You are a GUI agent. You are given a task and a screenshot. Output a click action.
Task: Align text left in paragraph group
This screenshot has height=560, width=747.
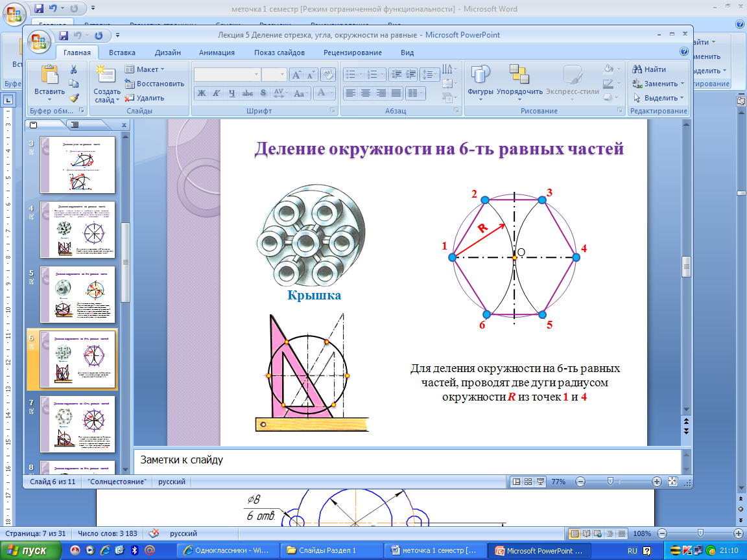[x=351, y=93]
